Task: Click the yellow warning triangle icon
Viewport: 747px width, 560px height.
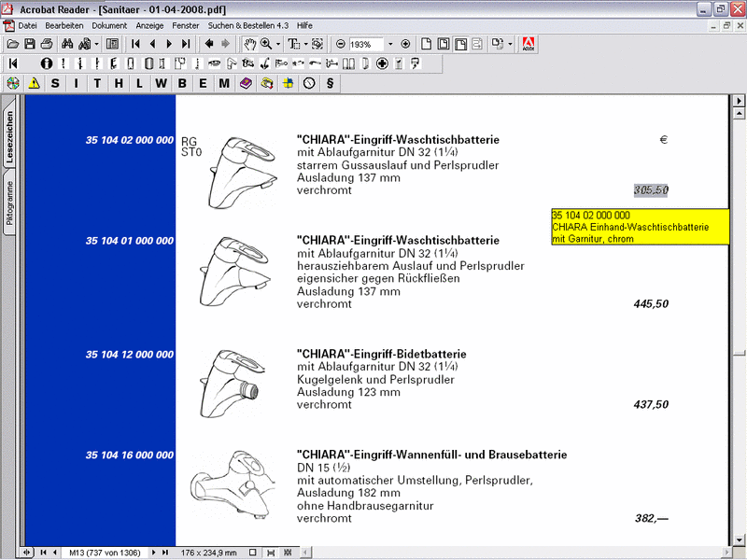Action: (x=34, y=83)
